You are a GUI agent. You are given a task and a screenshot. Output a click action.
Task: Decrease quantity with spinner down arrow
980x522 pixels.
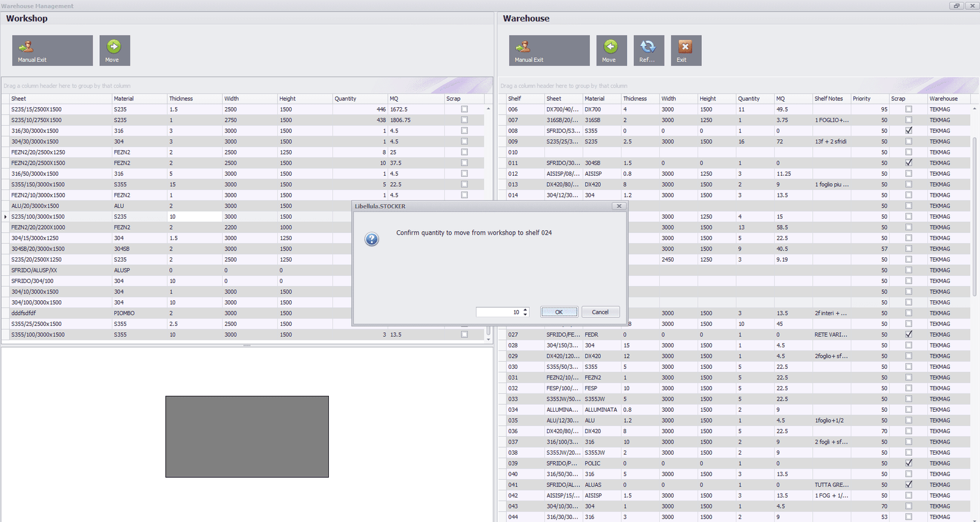526,314
